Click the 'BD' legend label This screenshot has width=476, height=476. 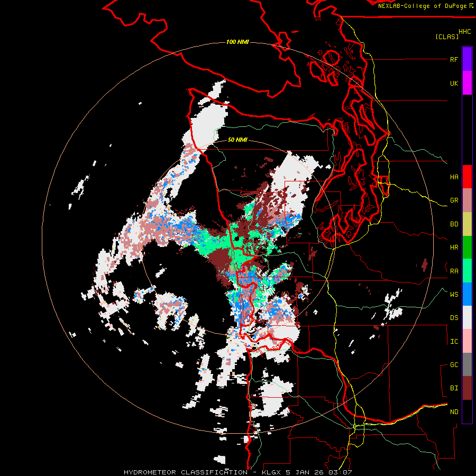[x=454, y=224]
